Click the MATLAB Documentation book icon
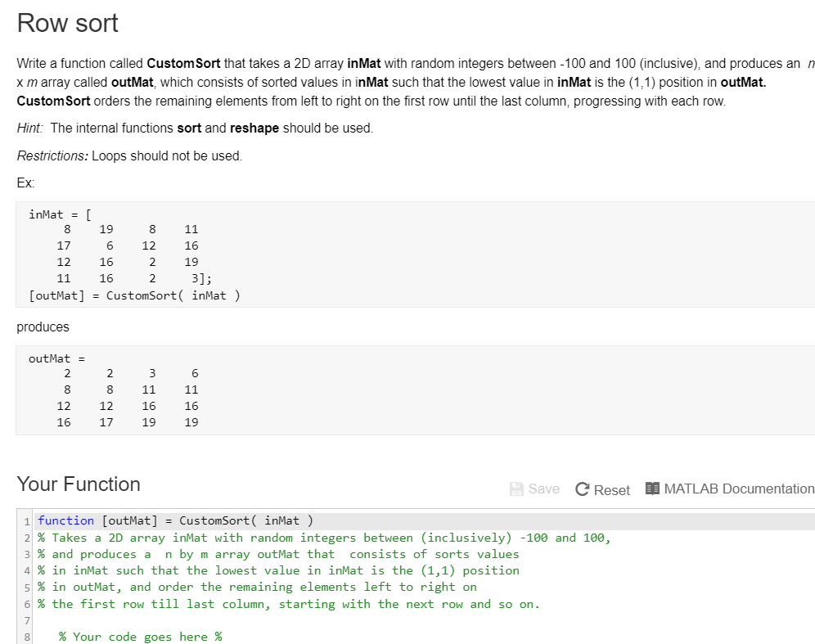 [x=652, y=489]
